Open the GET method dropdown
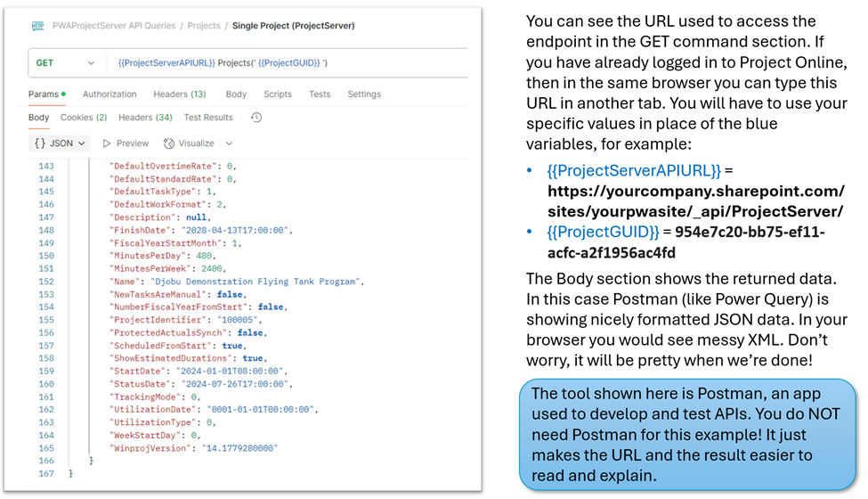 65,63
